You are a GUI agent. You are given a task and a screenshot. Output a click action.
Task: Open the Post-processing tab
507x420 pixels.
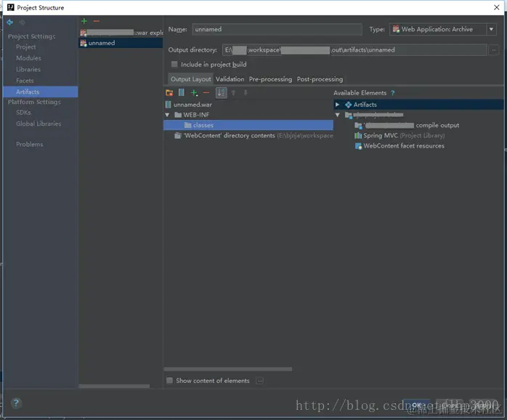(320, 79)
